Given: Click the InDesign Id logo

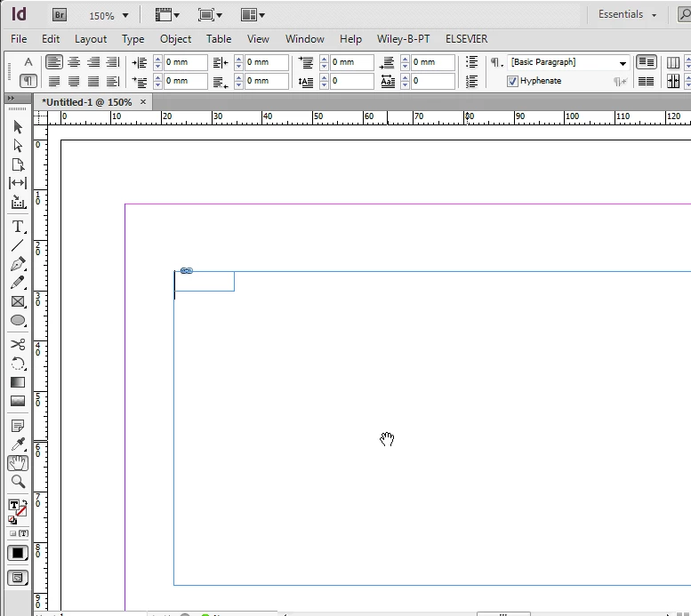Looking at the screenshot, I should tap(19, 14).
